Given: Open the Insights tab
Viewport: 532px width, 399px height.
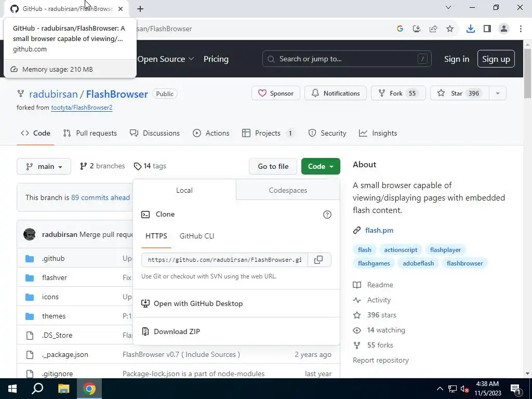Looking at the screenshot, I should [x=378, y=134].
